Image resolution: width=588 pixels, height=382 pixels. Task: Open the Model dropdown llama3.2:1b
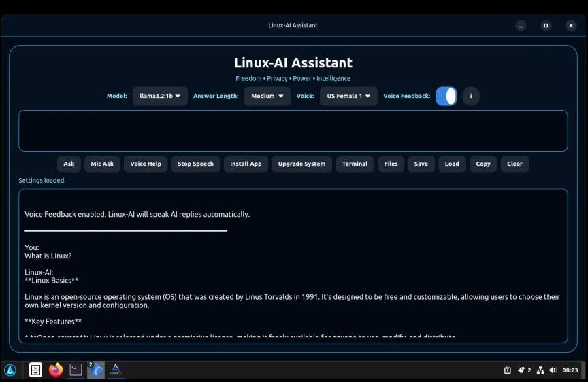(x=160, y=96)
